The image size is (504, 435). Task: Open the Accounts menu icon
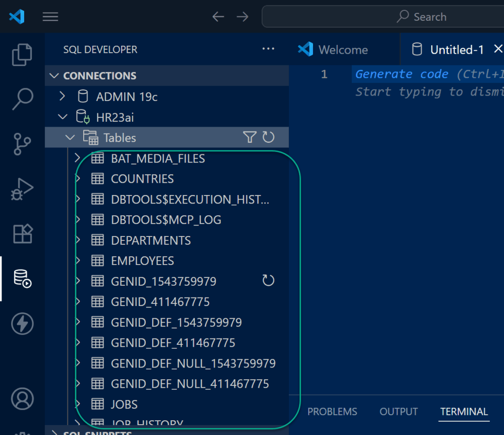pyautogui.click(x=22, y=399)
